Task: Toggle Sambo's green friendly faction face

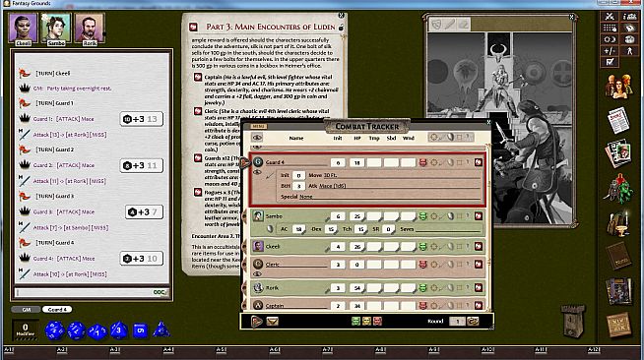Action: (x=422, y=216)
